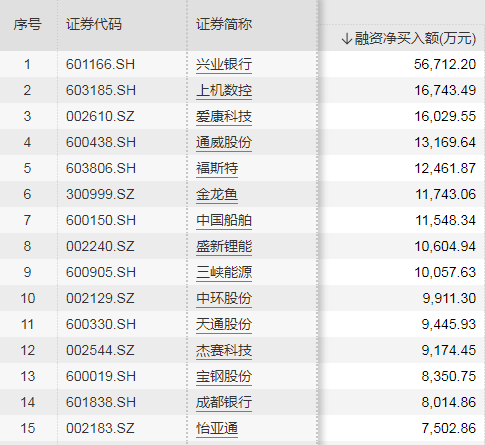Open the 盛新锂能 stock link
Screen dimensions: 485x445
click(224, 246)
